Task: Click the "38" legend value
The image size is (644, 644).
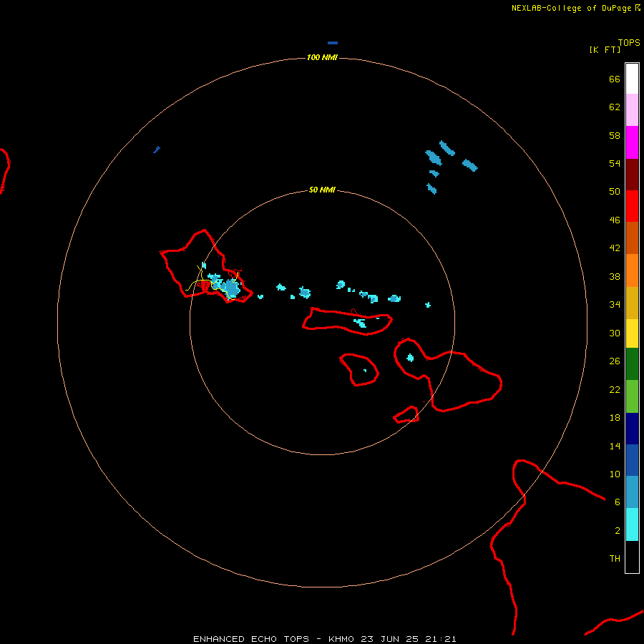Action: (x=615, y=276)
